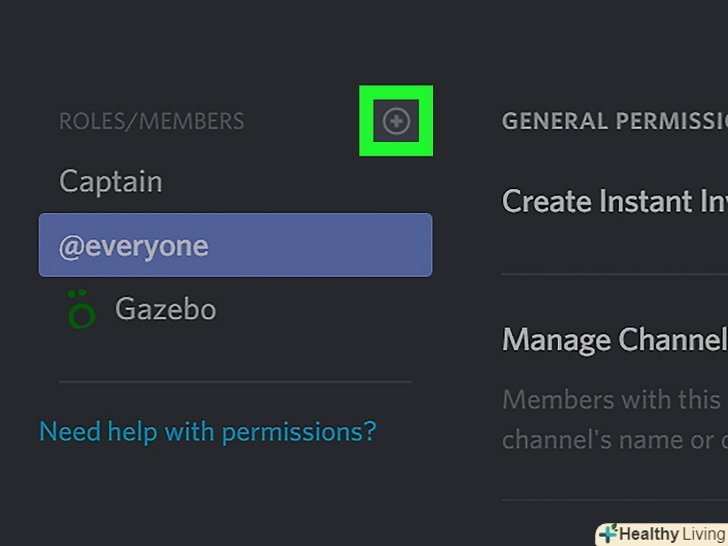This screenshot has height=546, width=728.
Task: Click the Manage Channel permission title
Action: click(x=614, y=339)
